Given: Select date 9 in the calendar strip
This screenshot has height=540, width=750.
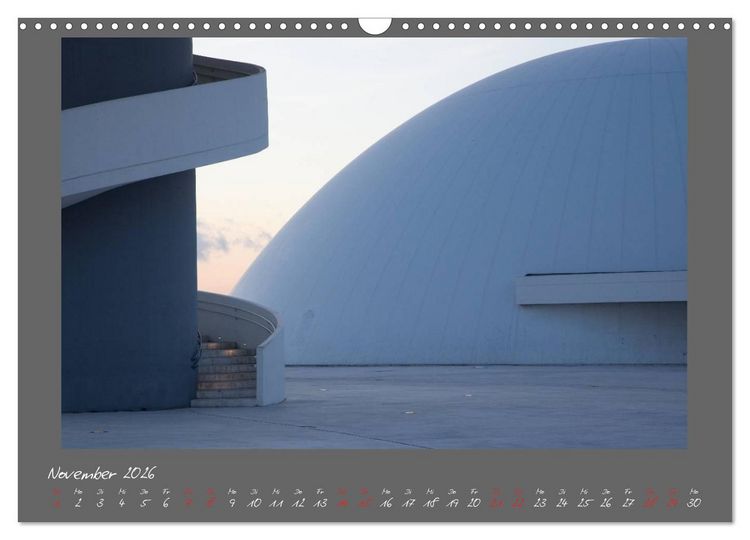Looking at the screenshot, I should (x=232, y=503).
